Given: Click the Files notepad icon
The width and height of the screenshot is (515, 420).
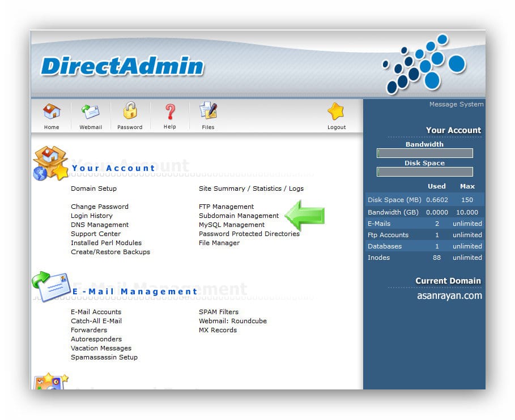Looking at the screenshot, I should coord(208,110).
